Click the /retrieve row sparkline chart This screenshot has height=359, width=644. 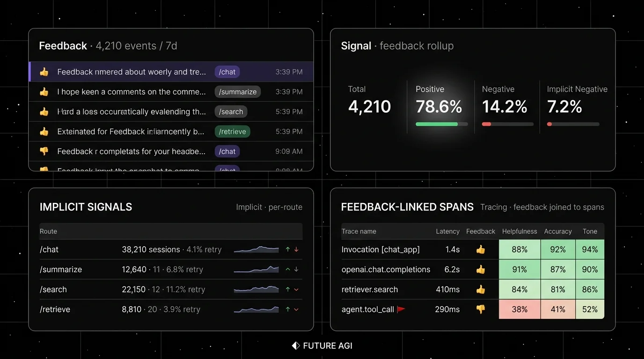[x=256, y=309]
